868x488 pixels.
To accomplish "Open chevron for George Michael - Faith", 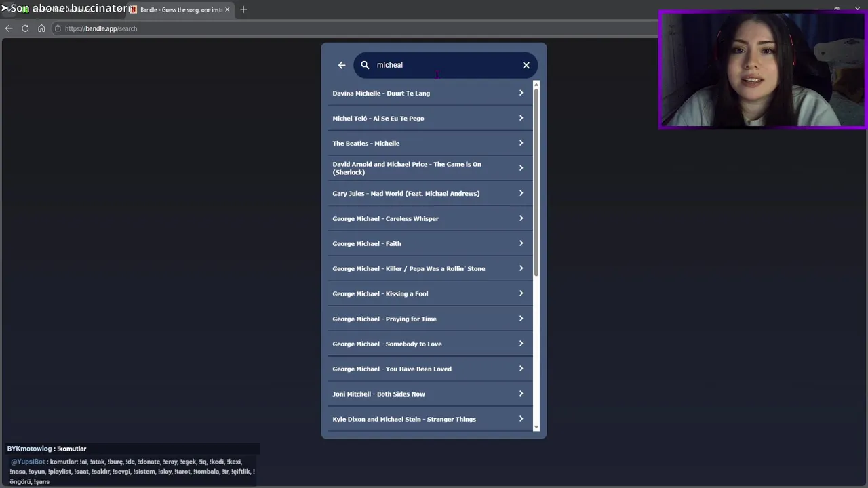I will (x=521, y=243).
